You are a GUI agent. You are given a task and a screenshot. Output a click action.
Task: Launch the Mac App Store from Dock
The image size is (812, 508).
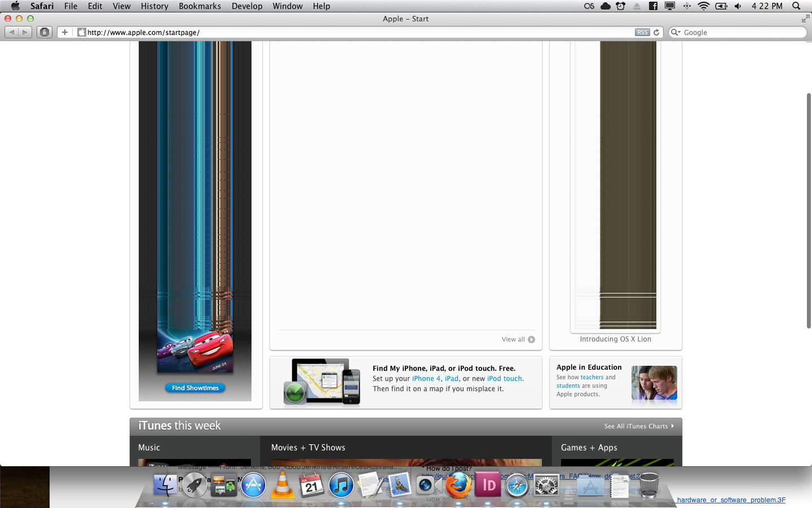click(253, 485)
